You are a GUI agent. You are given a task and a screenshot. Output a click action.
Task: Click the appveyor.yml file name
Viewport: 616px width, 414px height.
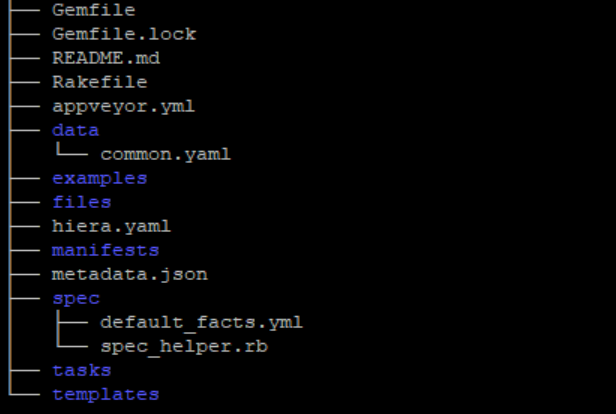click(x=123, y=106)
